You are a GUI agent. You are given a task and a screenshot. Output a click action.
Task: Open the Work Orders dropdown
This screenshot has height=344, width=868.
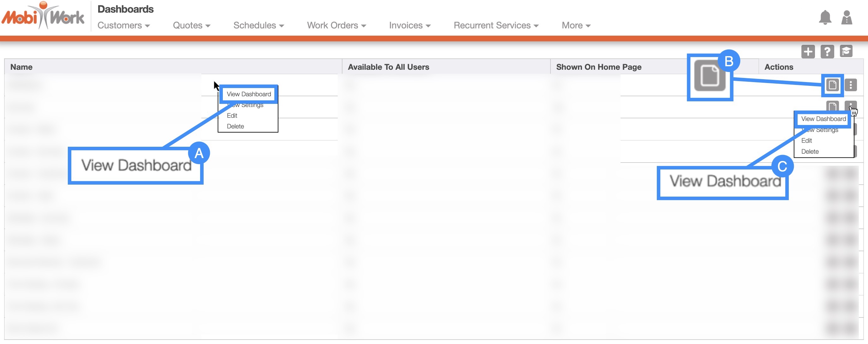pyautogui.click(x=336, y=26)
